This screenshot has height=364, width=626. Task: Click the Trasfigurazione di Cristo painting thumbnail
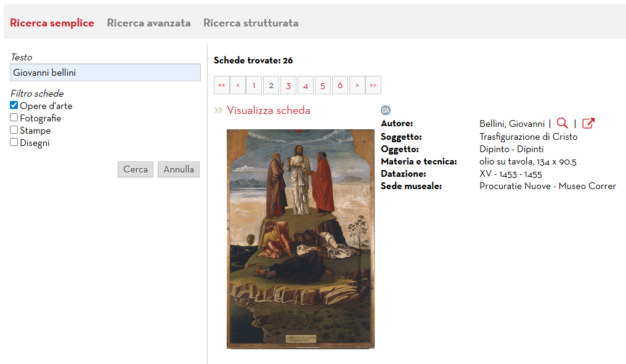(x=300, y=239)
